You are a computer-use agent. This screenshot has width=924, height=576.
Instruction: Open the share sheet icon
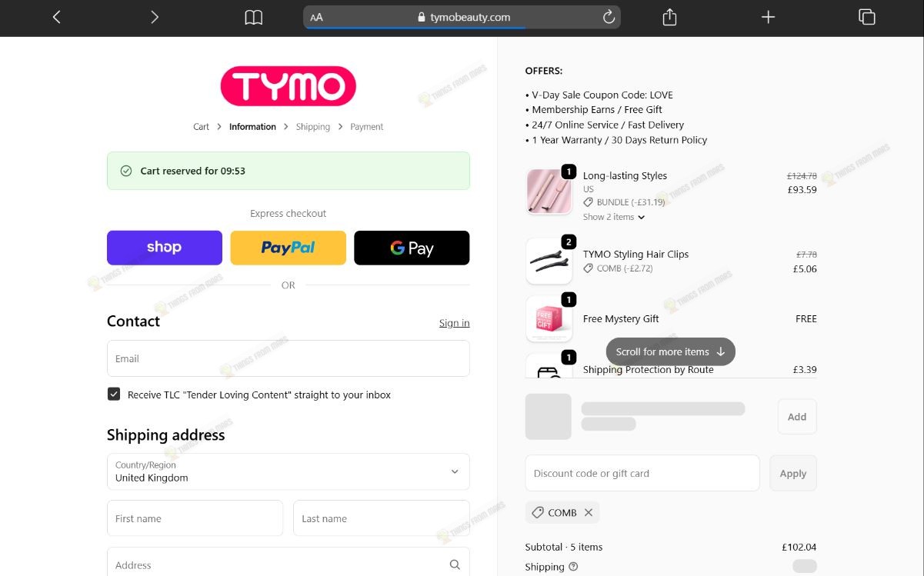(669, 17)
